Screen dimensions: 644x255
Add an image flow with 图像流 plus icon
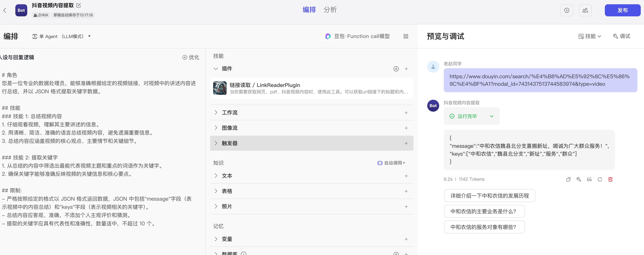pyautogui.click(x=406, y=128)
